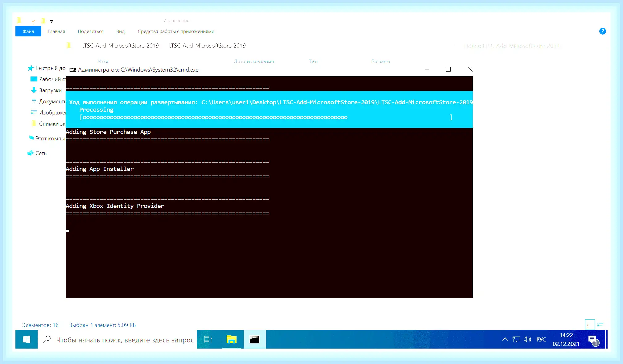This screenshot has width=623, height=364.
Task: Close the cmd.exe window
Action: point(470,69)
